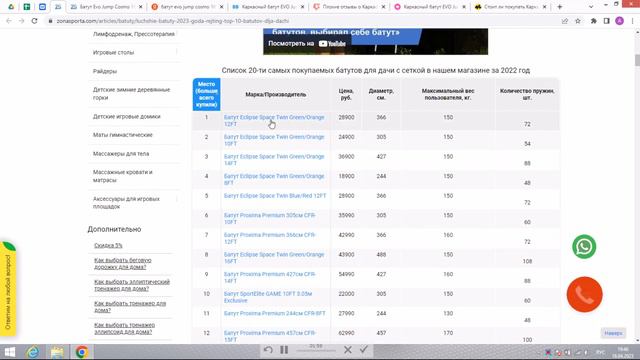
Task: Click the address bar URL field
Action: 302,21
